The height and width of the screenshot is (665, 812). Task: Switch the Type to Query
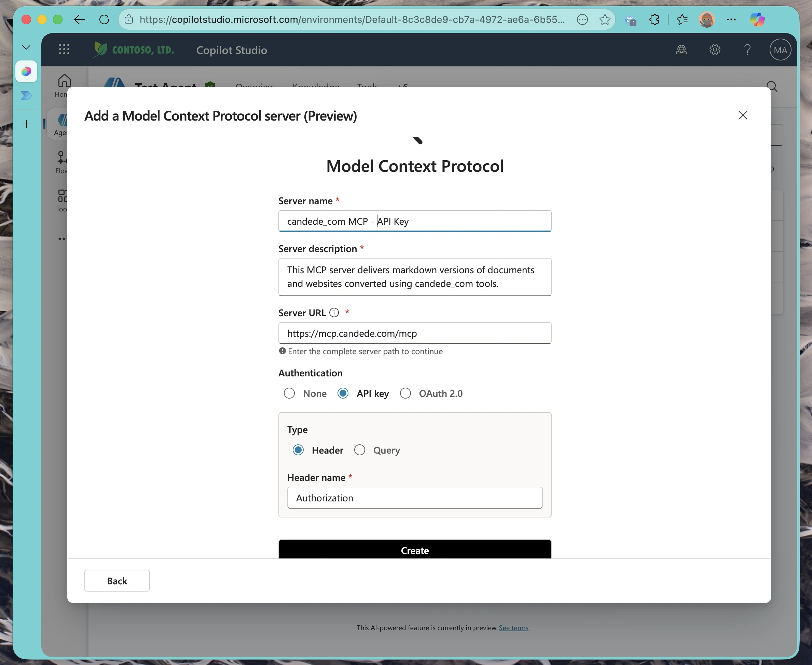359,450
